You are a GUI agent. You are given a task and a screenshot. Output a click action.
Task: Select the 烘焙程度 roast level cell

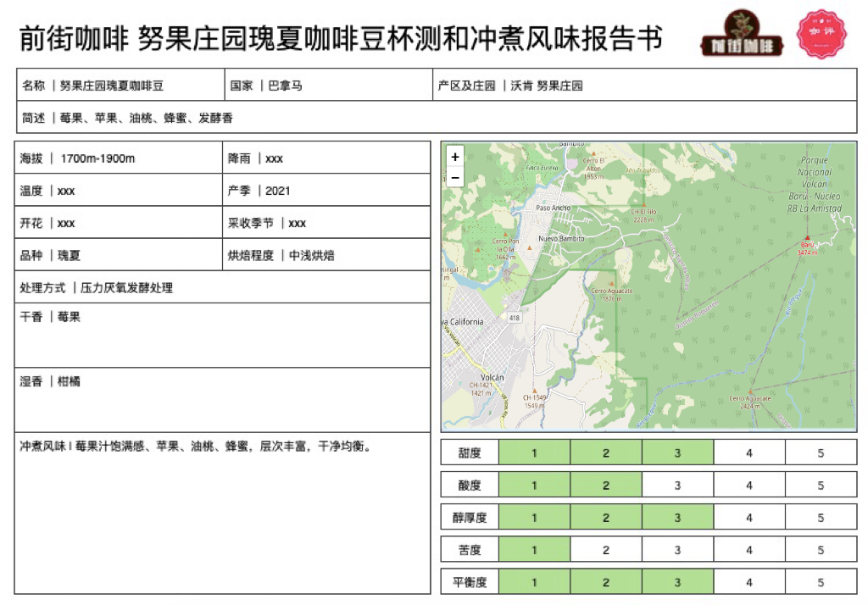[326, 255]
